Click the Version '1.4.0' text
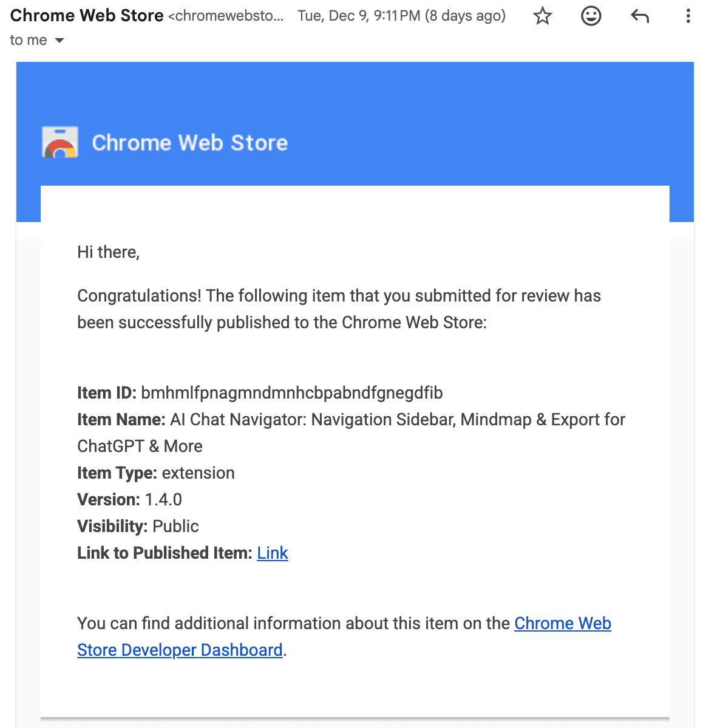709x728 pixels. pos(163,499)
